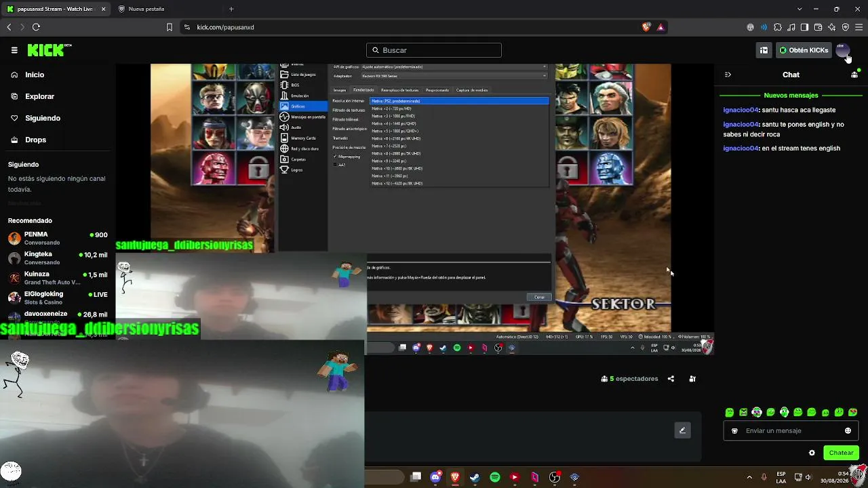This screenshot has width=868, height=488.
Task: Switch to the Captura de medios tab
Action: point(472,89)
